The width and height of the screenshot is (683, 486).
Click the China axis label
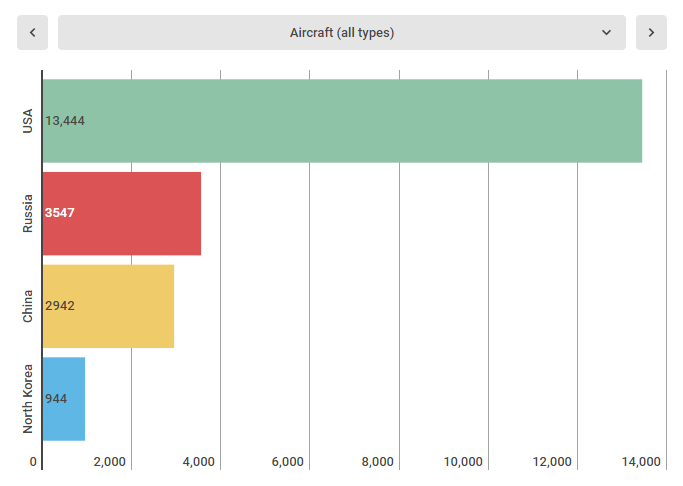point(27,306)
